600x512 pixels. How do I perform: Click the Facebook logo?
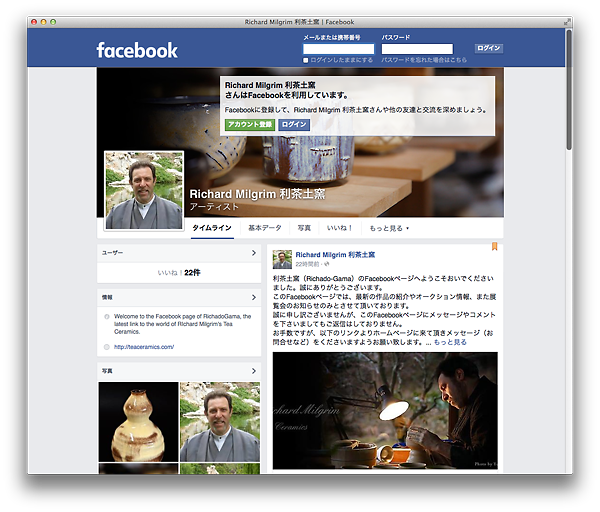pyautogui.click(x=137, y=50)
